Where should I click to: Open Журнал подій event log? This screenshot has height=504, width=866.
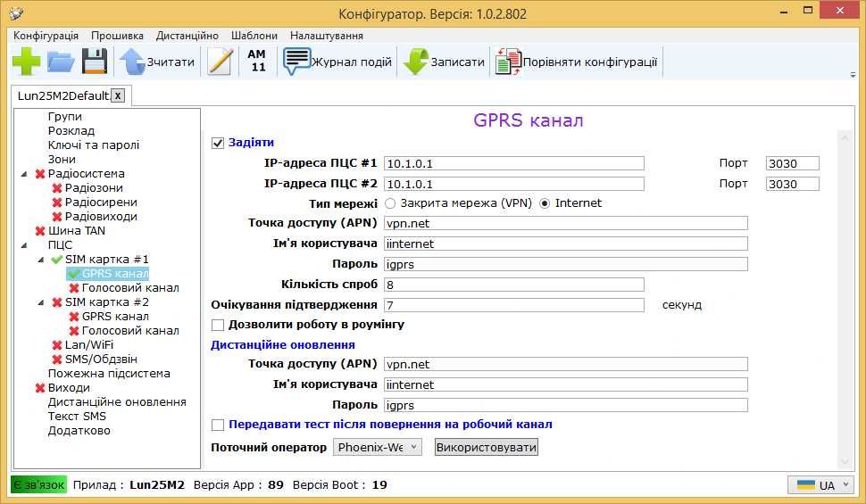[x=337, y=62]
